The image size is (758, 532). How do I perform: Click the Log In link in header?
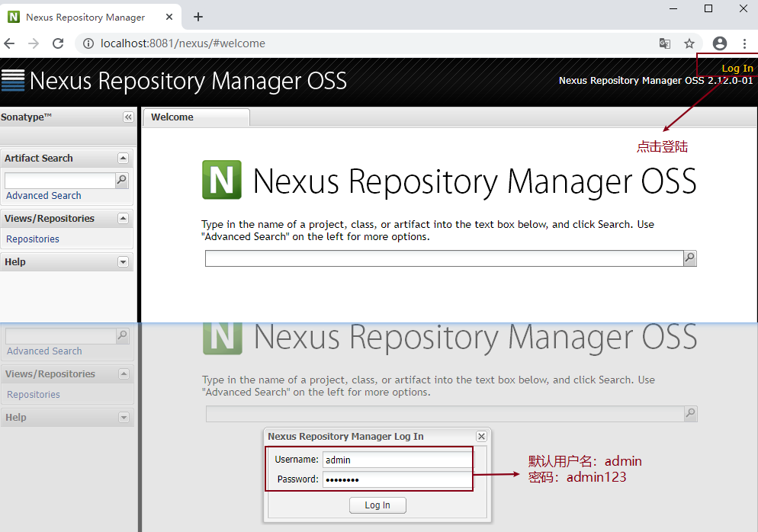737,68
